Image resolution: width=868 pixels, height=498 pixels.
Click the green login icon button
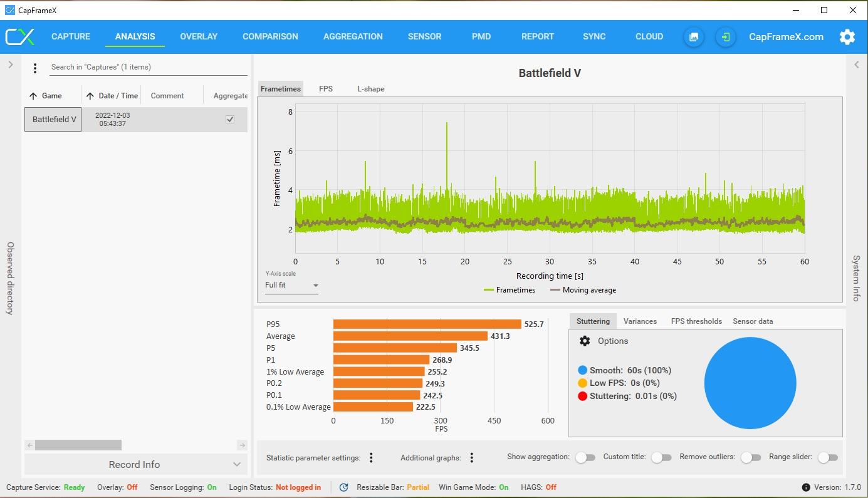point(725,37)
